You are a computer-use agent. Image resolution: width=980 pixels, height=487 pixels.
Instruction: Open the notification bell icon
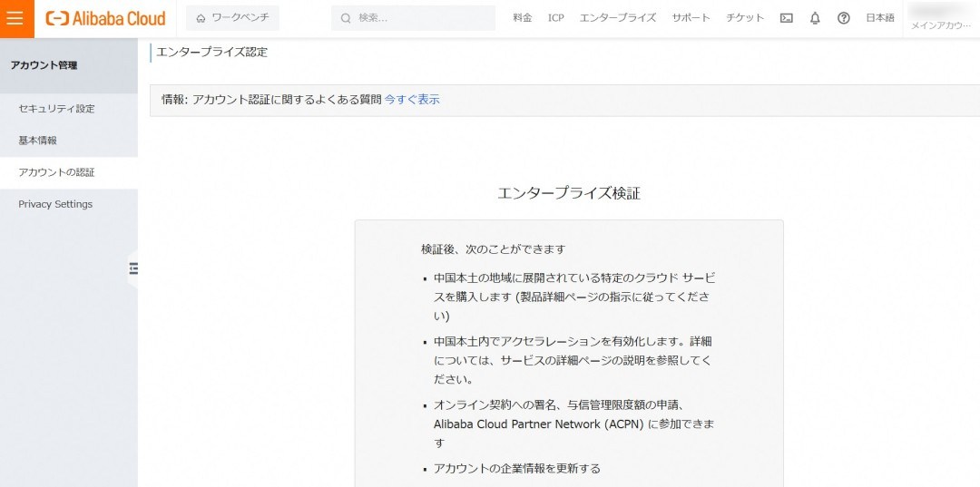815,18
